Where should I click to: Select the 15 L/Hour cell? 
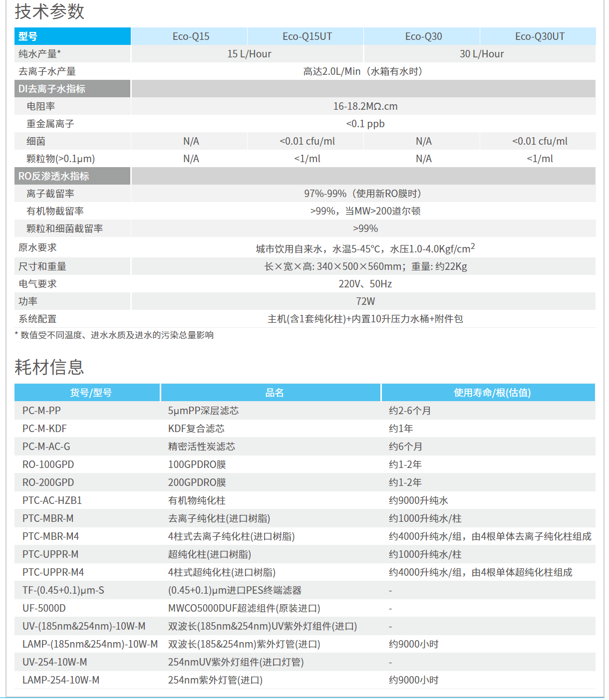(249, 54)
